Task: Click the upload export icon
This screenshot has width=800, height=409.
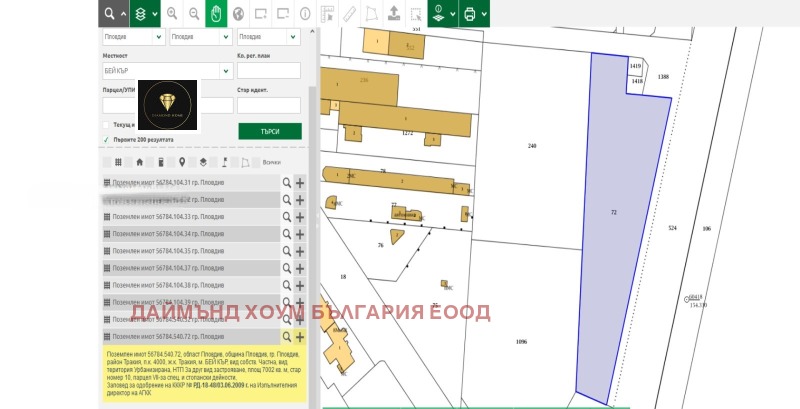Action: tap(394, 14)
